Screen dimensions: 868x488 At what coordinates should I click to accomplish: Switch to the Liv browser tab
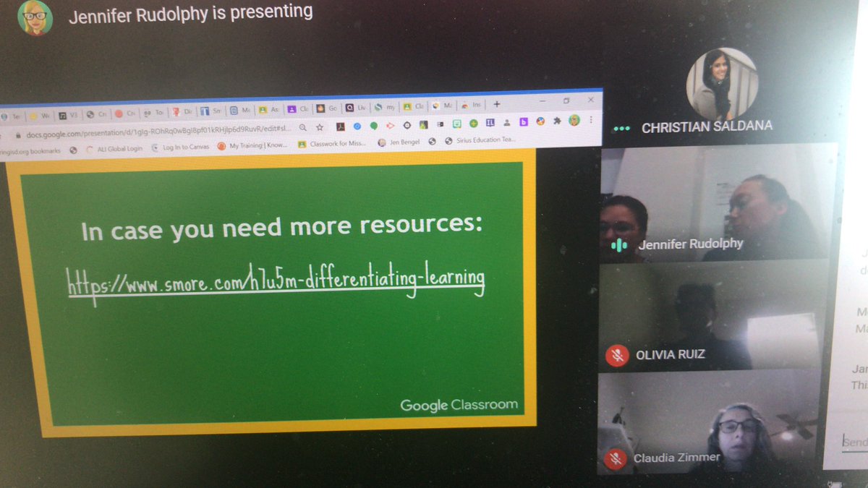pos(356,108)
